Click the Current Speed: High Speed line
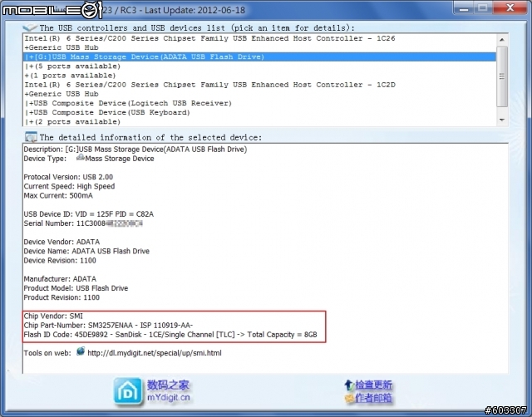The width and height of the screenshot is (532, 417). pos(69,186)
